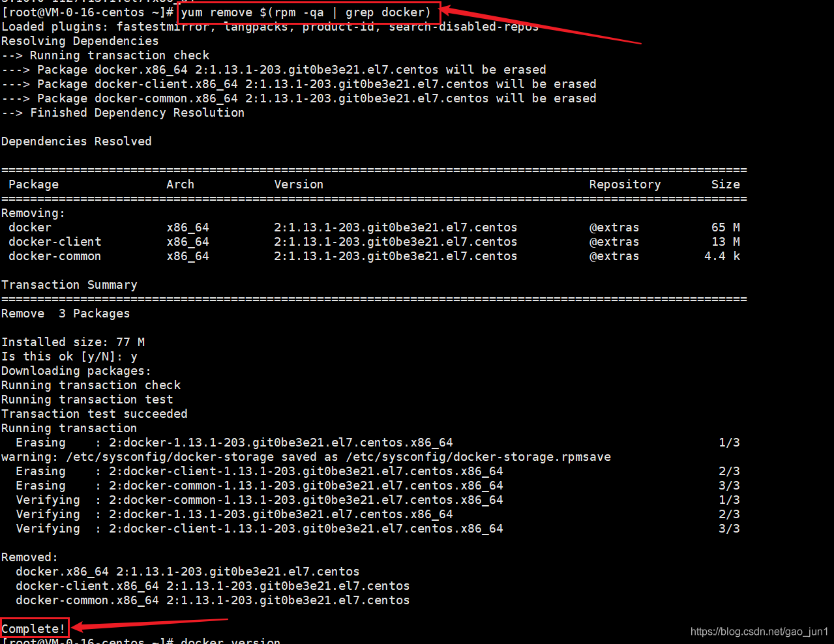This screenshot has height=644, width=834.
Task: Click the '13 M' size value
Action: 726,242
